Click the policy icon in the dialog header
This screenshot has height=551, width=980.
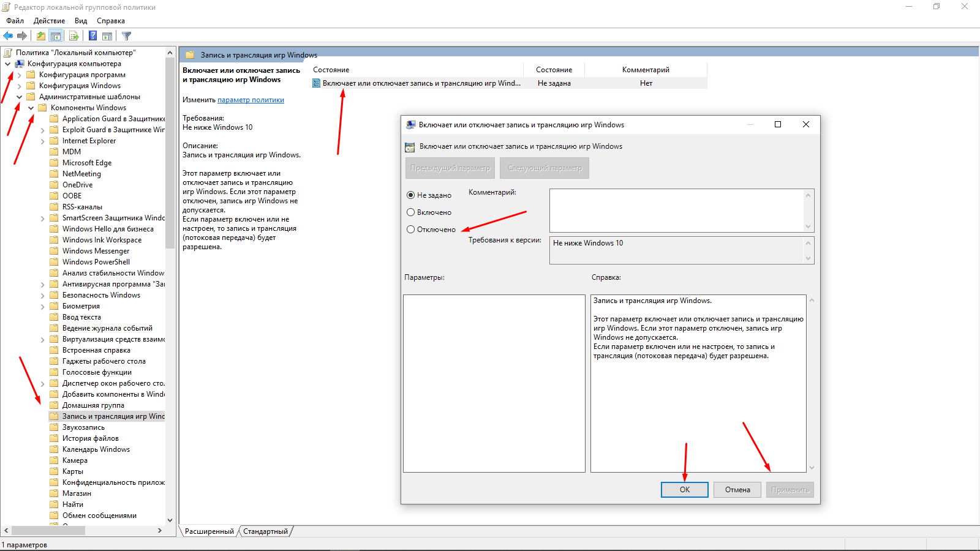coord(410,147)
